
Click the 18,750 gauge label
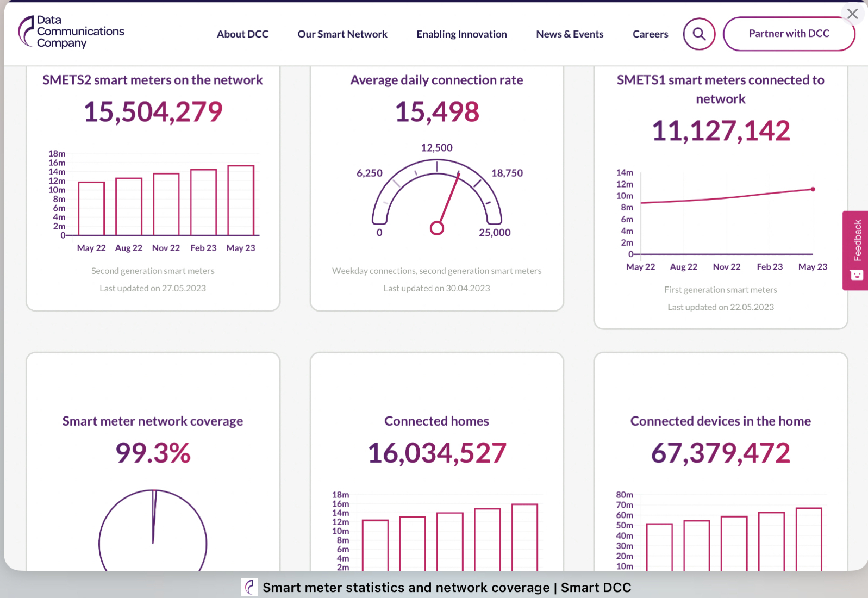pos(507,173)
